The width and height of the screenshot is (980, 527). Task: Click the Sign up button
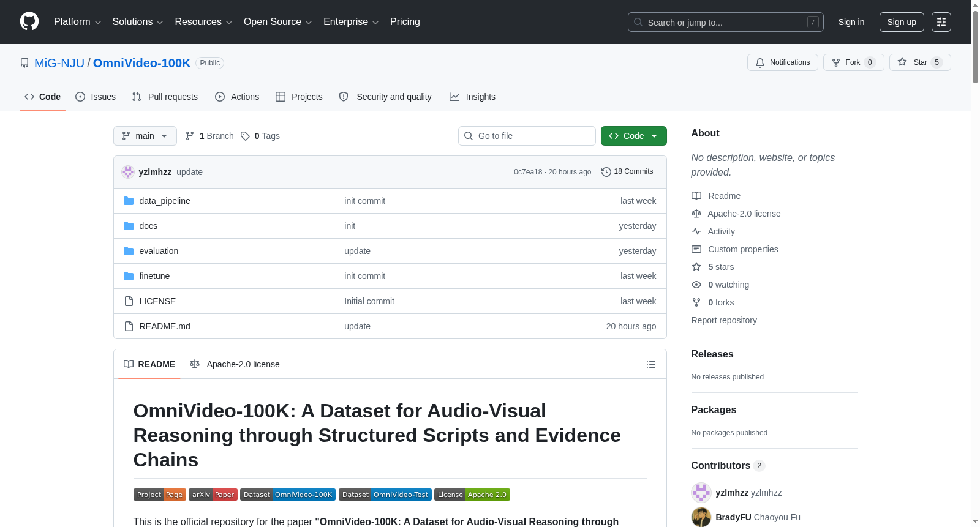(x=902, y=22)
